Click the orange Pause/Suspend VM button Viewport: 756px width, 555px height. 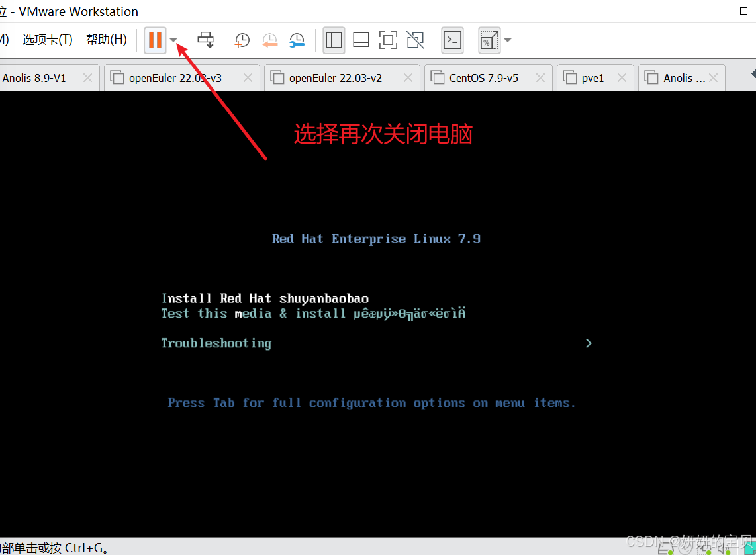[155, 40]
